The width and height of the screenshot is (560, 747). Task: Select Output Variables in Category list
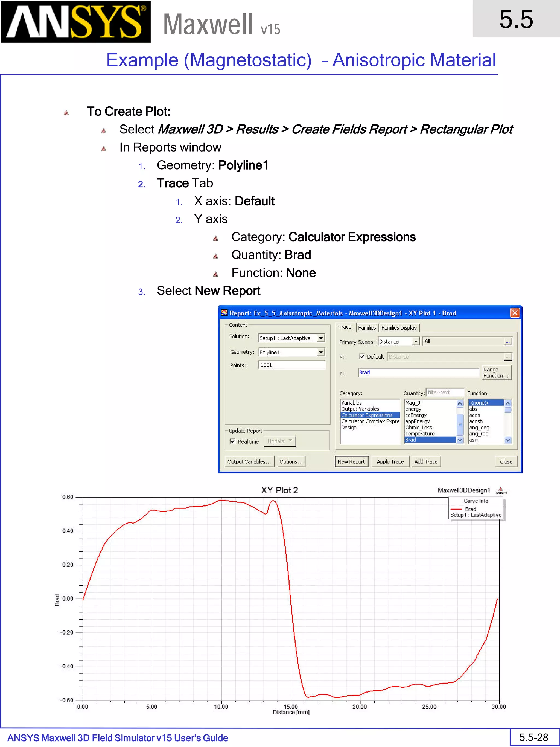coord(360,409)
